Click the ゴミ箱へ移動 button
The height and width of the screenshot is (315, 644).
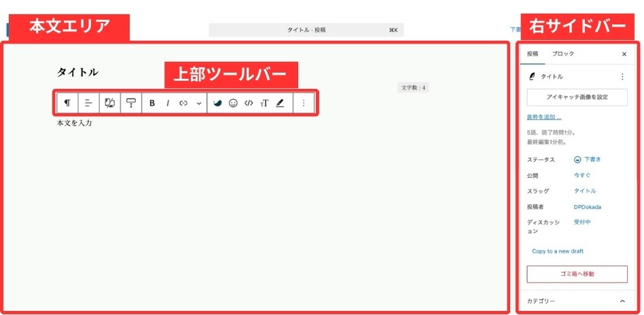point(577,274)
